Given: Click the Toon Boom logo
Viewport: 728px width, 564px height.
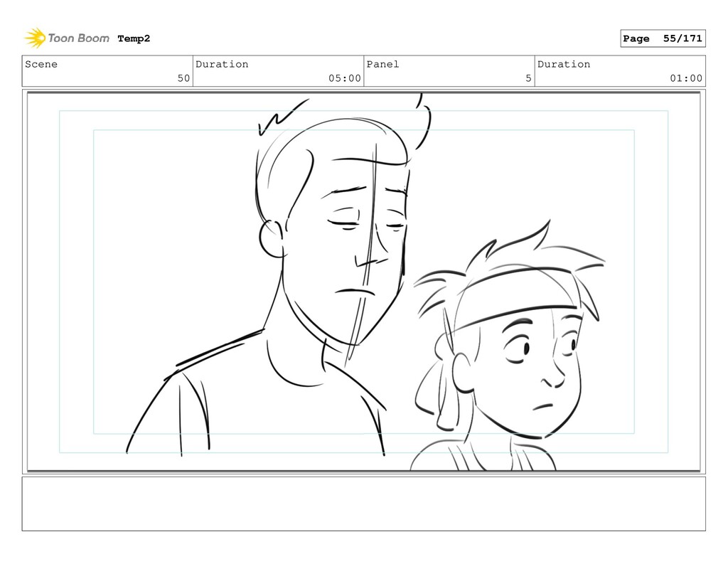Looking at the screenshot, I should click(67, 38).
